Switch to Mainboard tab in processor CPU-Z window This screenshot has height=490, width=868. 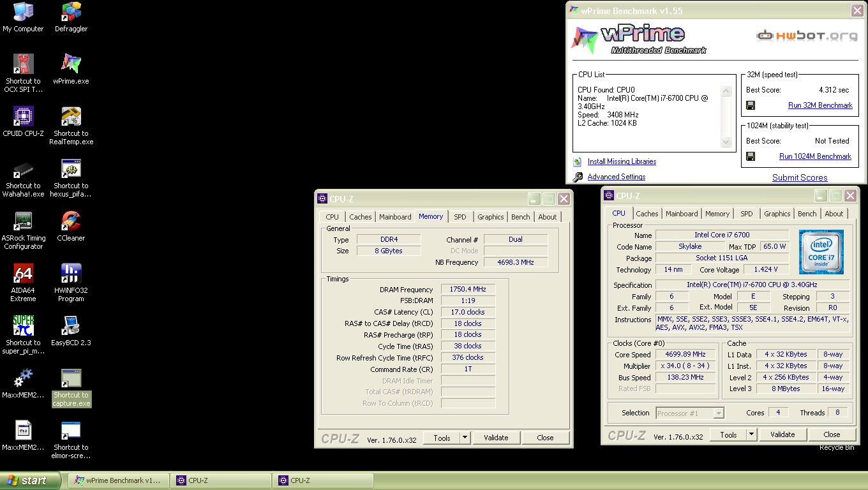[x=682, y=214]
